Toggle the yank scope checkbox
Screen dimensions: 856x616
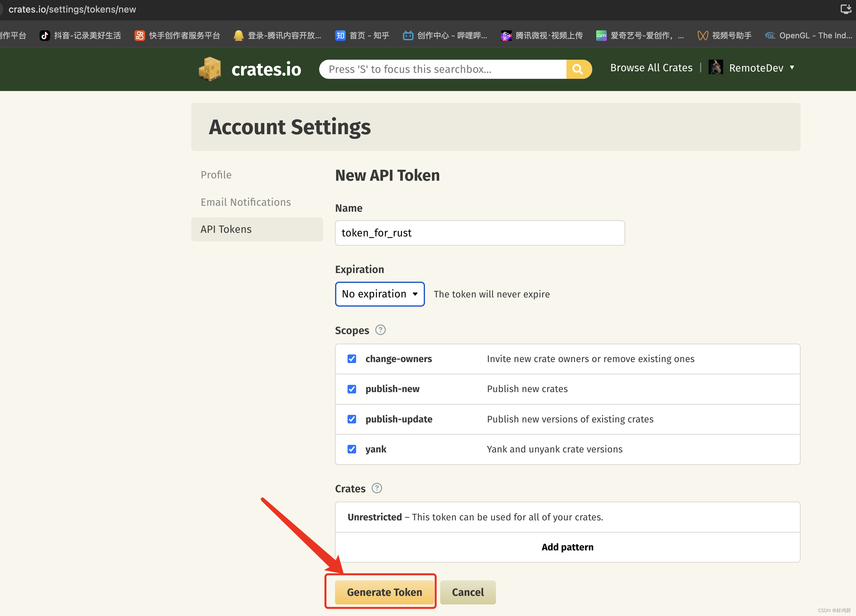[x=352, y=449]
